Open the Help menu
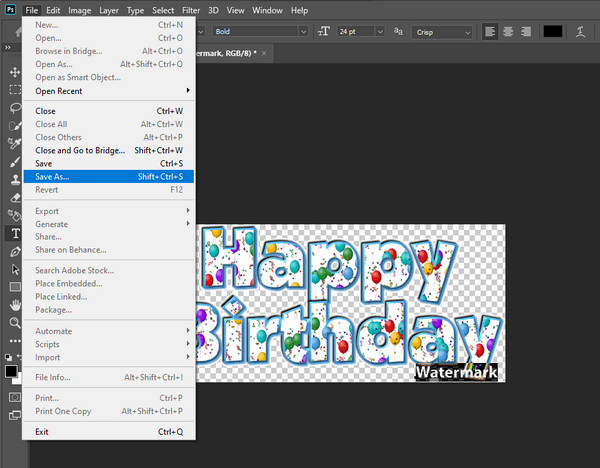600x468 pixels. click(299, 10)
